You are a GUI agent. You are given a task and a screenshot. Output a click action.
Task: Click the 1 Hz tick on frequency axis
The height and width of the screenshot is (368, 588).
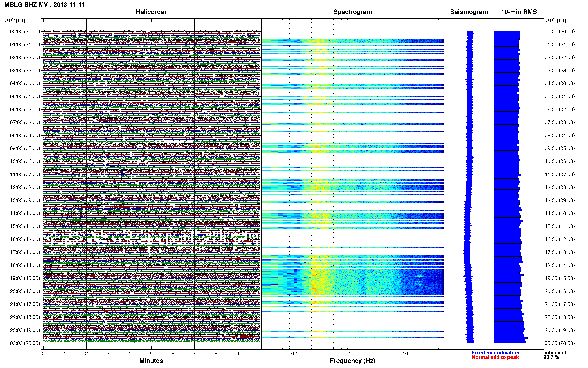click(350, 354)
